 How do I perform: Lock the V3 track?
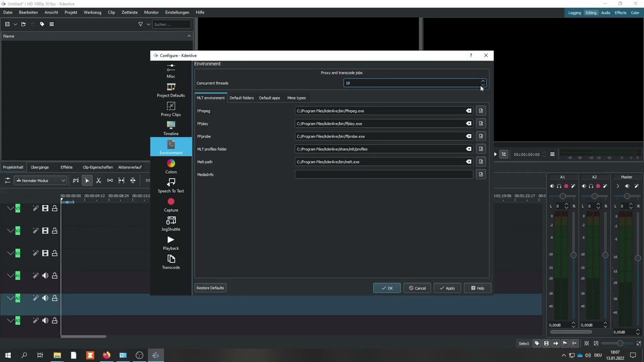54,208
